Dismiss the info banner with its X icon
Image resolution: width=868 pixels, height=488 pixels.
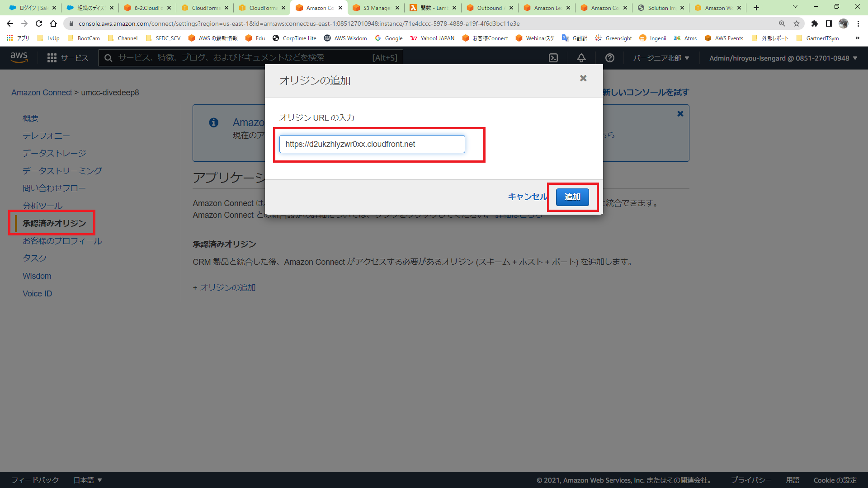click(x=680, y=114)
